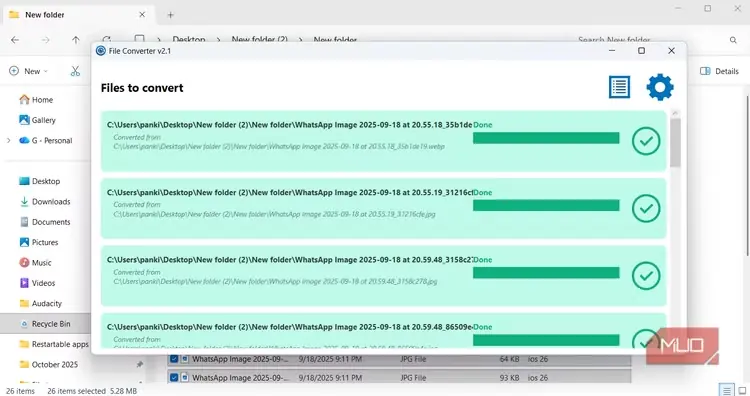Open Pictures in Explorer sidebar

(39, 242)
